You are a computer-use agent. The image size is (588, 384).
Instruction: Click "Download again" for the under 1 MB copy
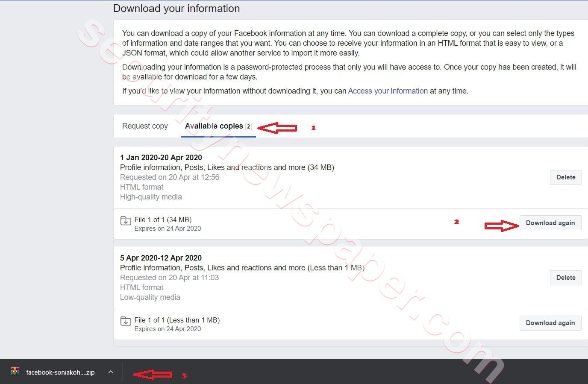pos(550,322)
